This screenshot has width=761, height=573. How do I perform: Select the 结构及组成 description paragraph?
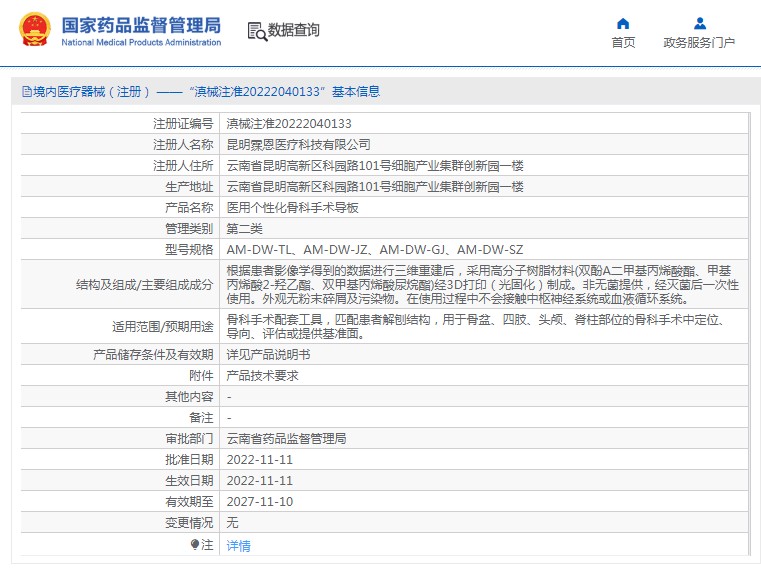[x=482, y=284]
